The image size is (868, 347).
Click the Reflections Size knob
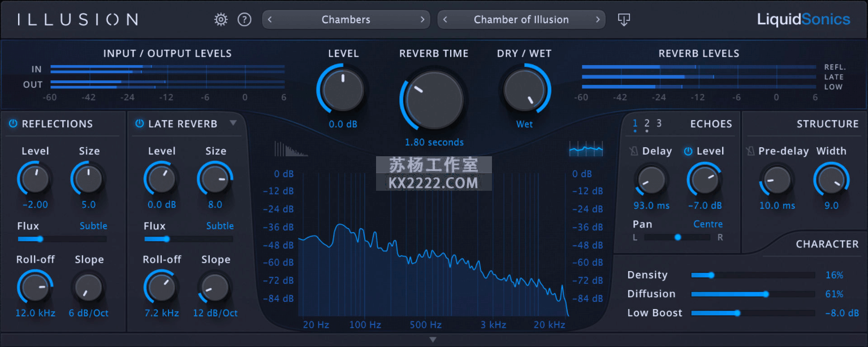click(89, 179)
